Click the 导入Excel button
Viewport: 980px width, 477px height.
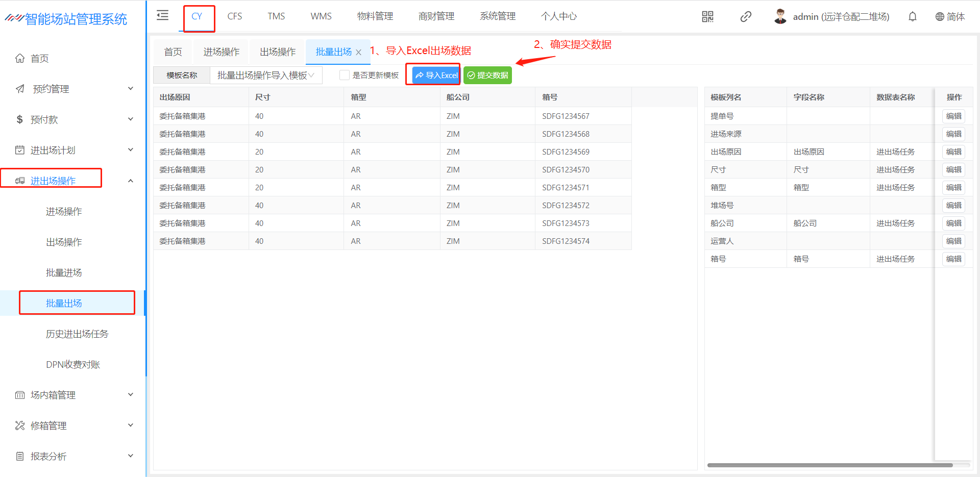click(x=436, y=75)
